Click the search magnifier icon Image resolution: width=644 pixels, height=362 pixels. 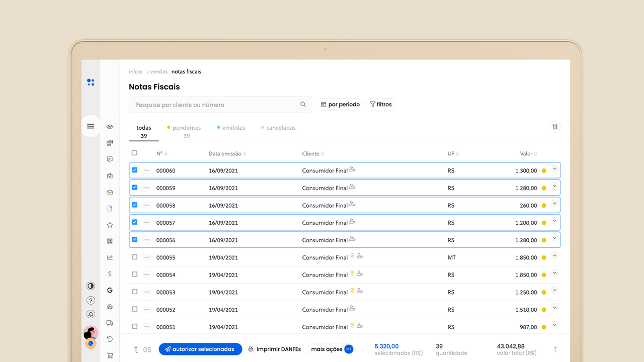(x=303, y=105)
